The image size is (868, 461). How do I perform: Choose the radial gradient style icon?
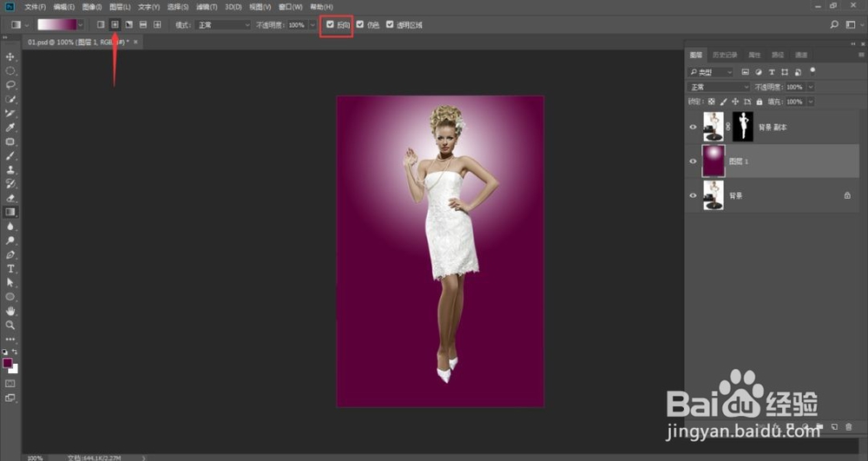point(115,25)
